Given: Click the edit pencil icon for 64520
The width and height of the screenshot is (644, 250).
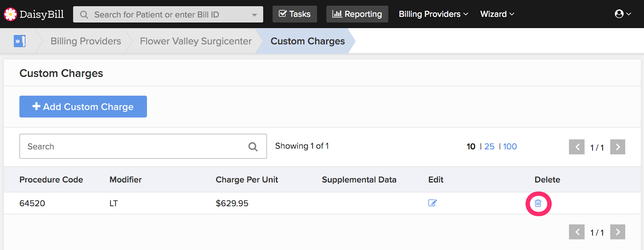Looking at the screenshot, I should click(x=432, y=203).
